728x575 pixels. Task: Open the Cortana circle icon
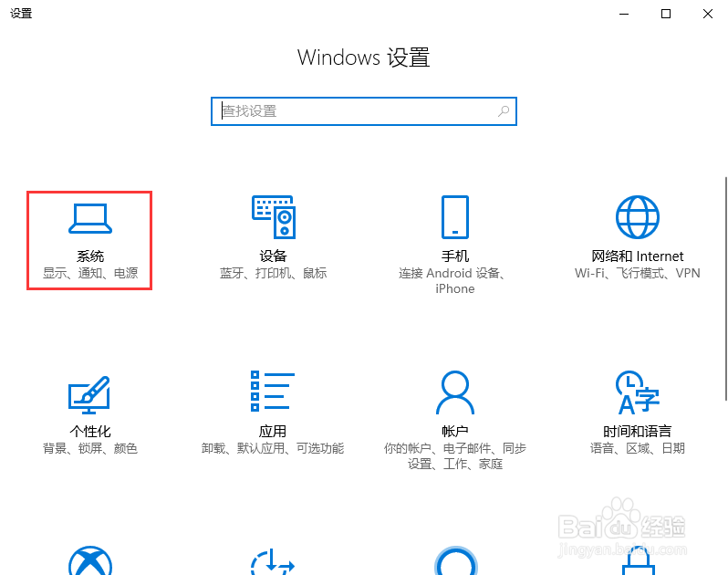[455, 560]
